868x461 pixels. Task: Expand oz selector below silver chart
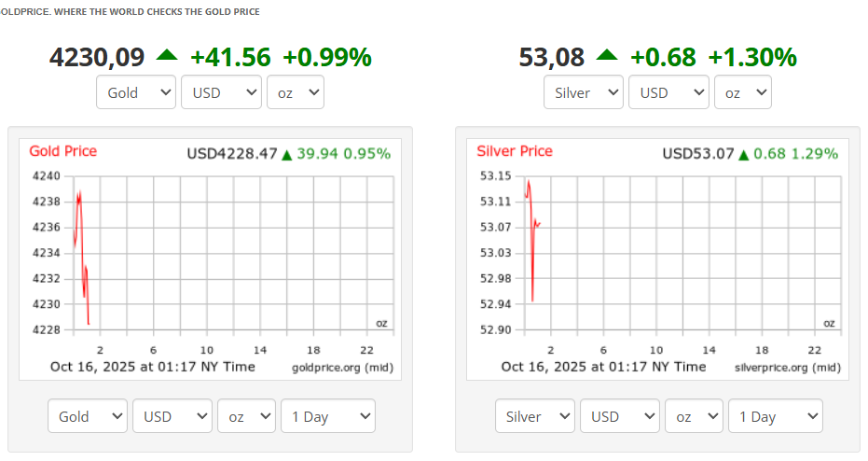tap(694, 416)
